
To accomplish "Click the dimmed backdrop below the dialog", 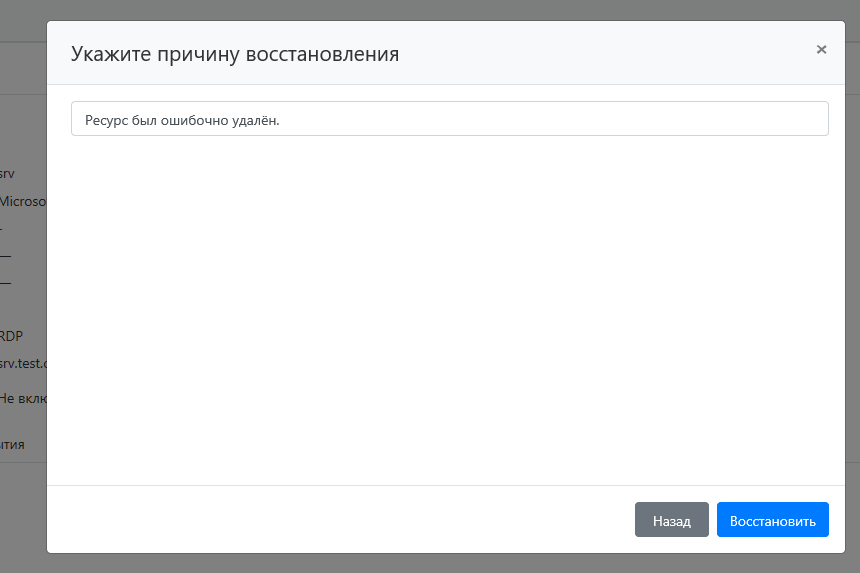I will pyautogui.click(x=449, y=563).
